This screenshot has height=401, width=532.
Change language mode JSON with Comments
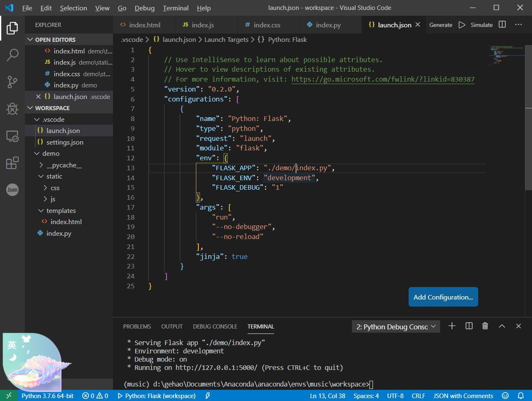[x=463, y=396]
